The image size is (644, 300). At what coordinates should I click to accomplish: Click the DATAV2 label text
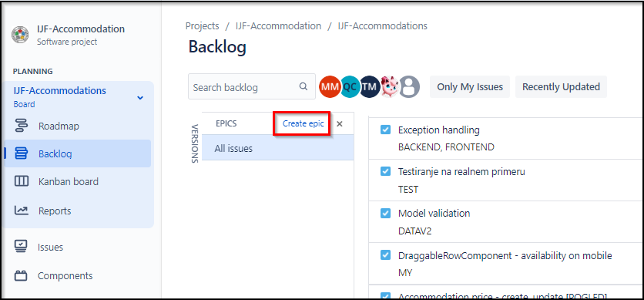414,231
